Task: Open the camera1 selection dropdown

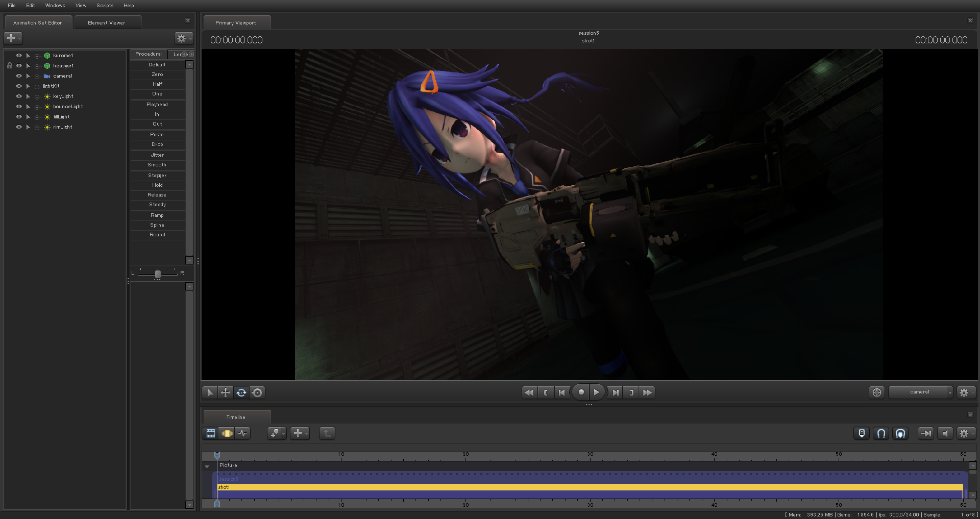Action: (x=920, y=392)
